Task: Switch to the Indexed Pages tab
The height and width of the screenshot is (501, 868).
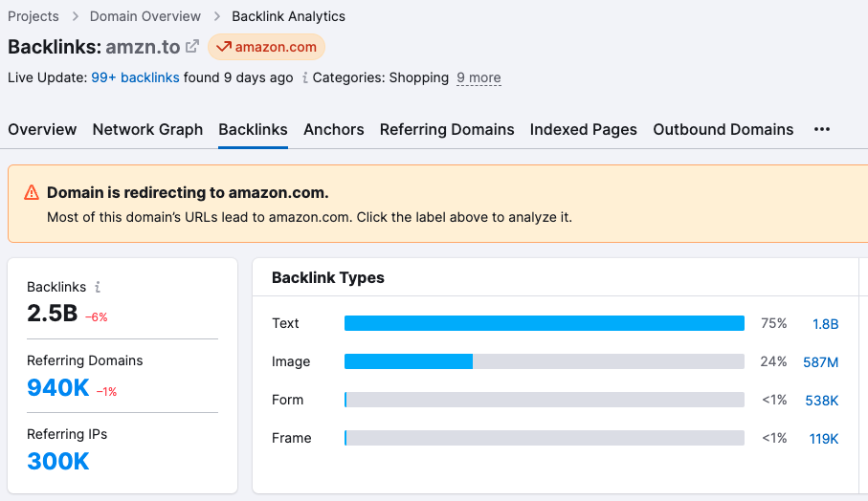Action: (584, 129)
